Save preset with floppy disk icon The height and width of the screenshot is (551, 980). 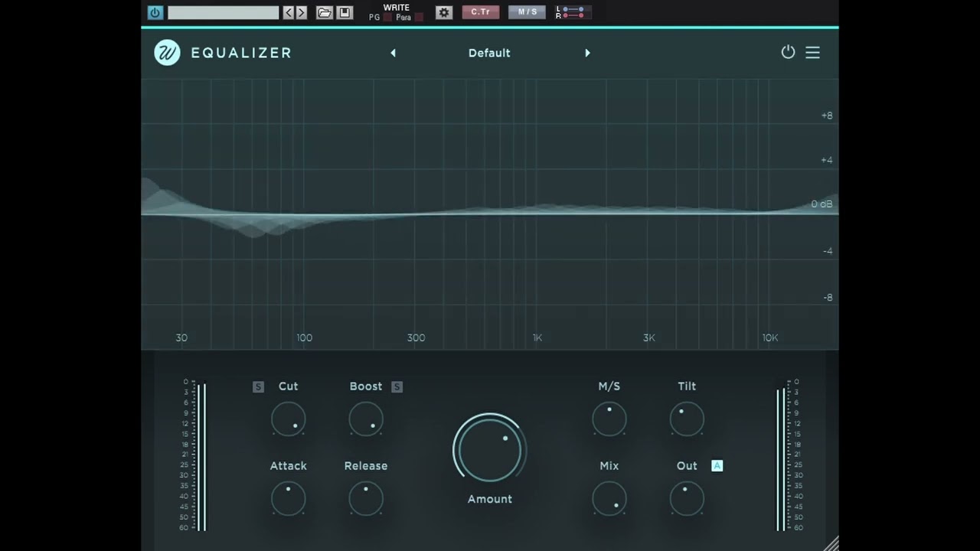(x=345, y=12)
